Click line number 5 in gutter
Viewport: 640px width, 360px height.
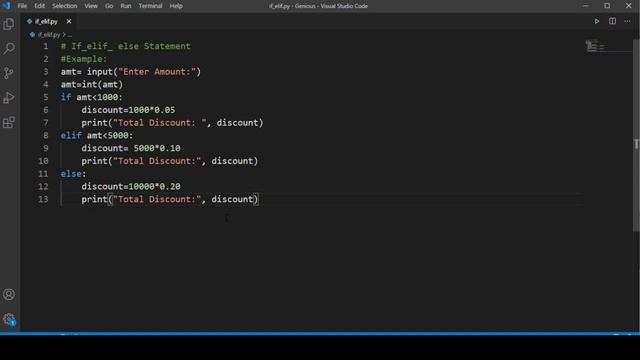point(46,97)
